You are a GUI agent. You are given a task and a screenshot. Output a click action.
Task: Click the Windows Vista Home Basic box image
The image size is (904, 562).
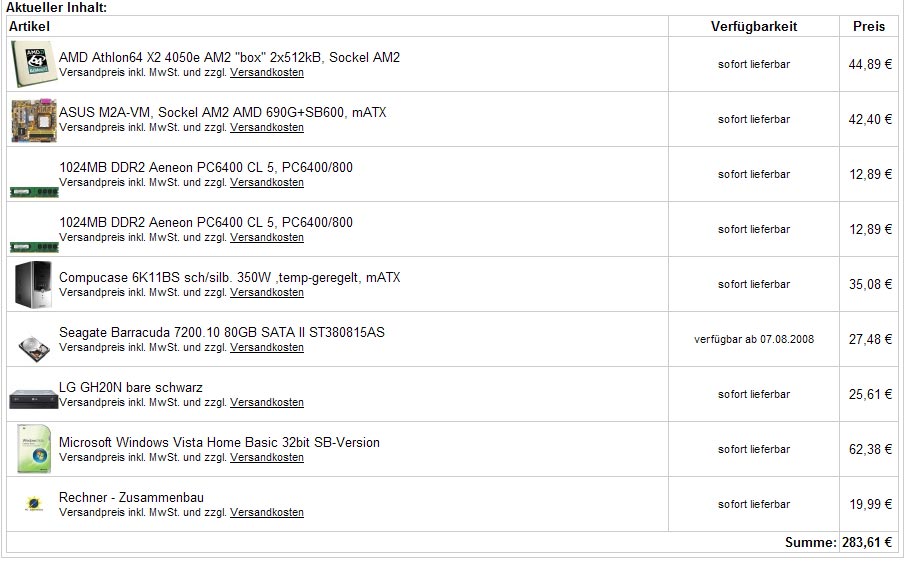point(33,449)
